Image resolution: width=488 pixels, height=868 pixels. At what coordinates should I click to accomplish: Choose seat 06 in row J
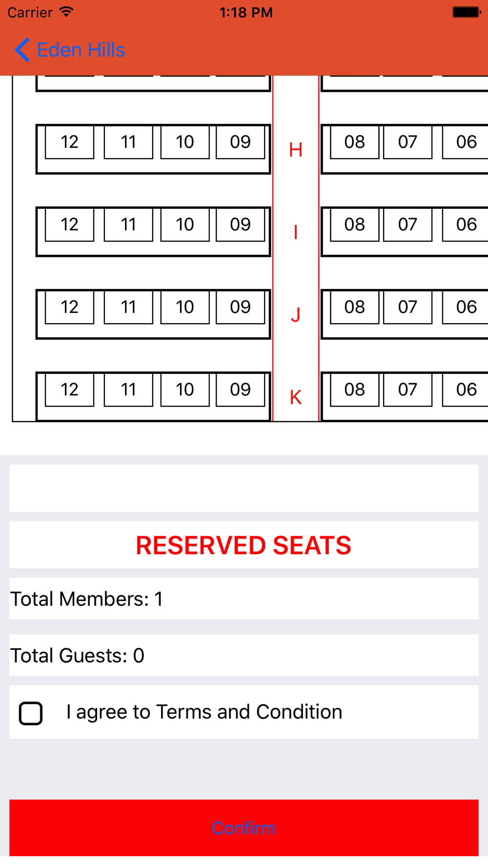[466, 307]
